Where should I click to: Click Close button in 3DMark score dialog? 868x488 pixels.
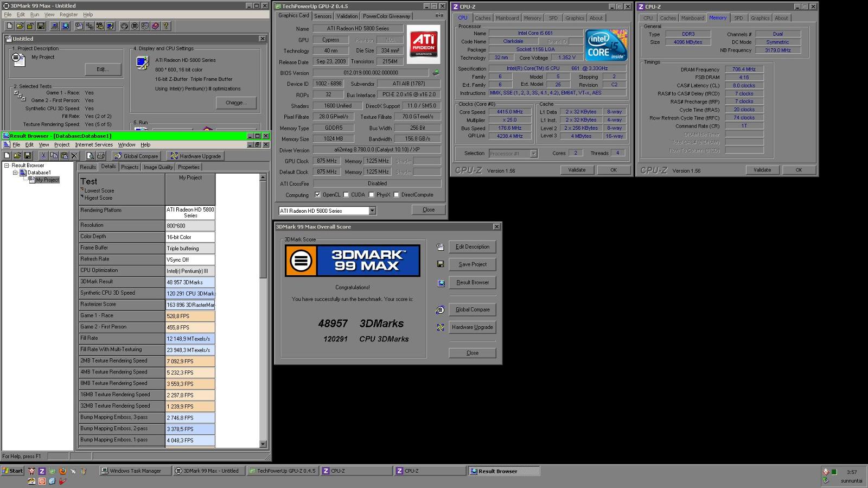[472, 353]
